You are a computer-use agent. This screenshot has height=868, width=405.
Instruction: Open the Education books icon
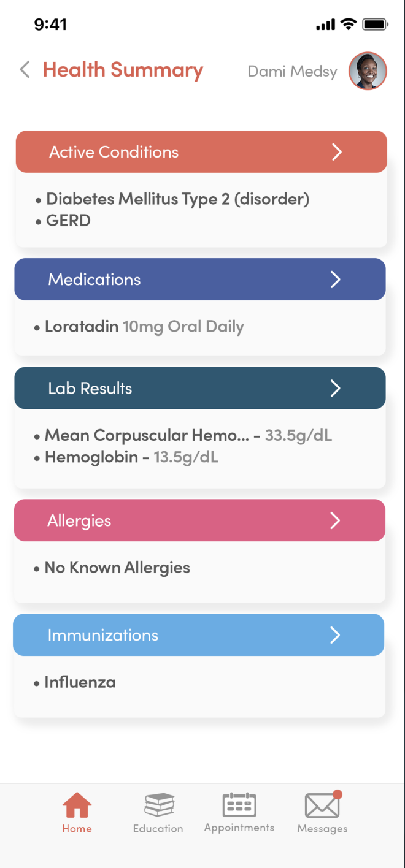click(x=158, y=805)
